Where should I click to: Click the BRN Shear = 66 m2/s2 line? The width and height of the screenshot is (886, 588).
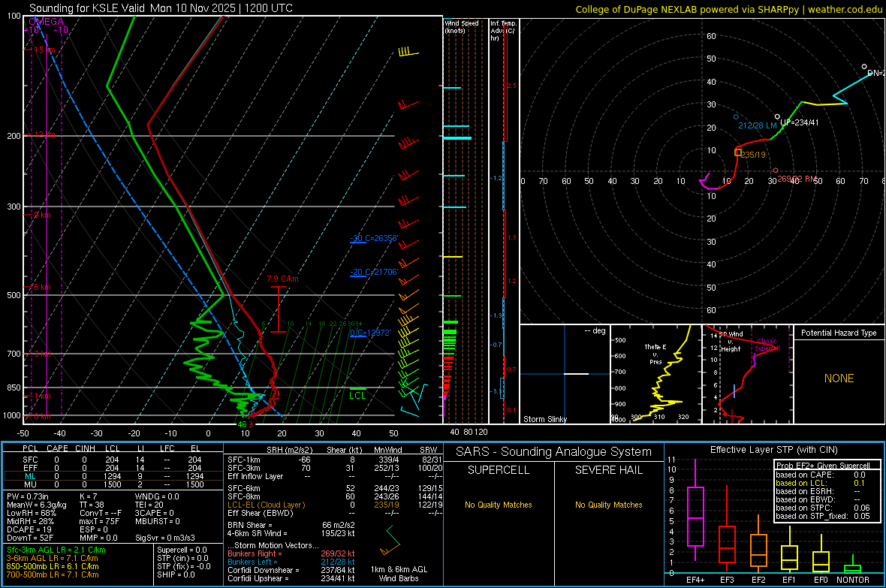(x=291, y=525)
